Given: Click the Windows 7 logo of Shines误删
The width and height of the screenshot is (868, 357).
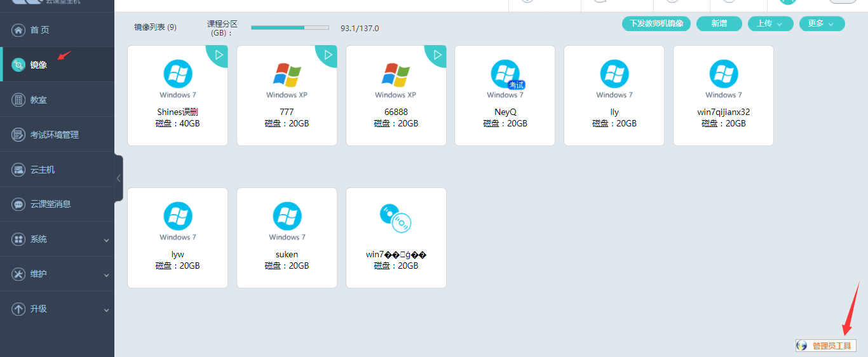Looking at the screenshot, I should click(x=178, y=74).
